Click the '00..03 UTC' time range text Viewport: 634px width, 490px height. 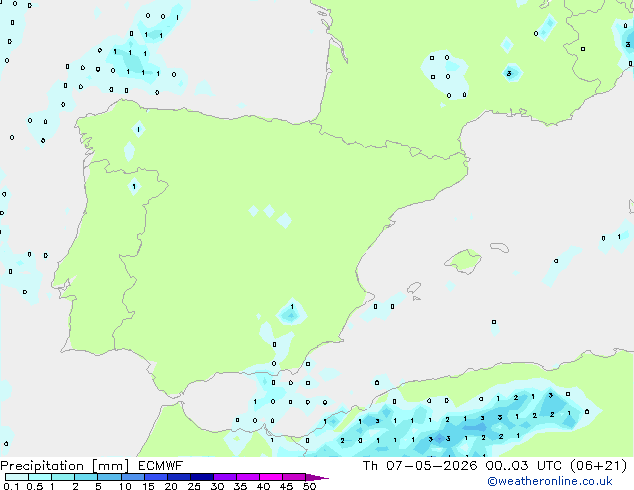coord(524,466)
